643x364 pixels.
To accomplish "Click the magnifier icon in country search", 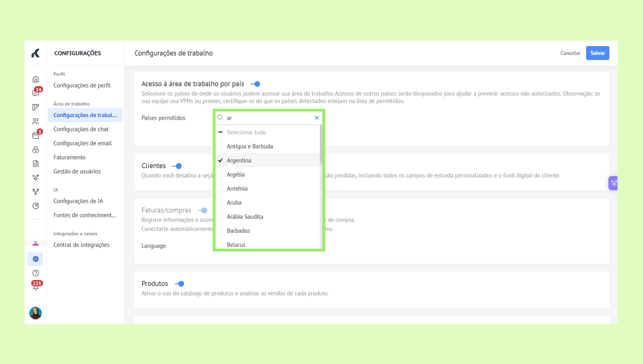I will [x=220, y=118].
